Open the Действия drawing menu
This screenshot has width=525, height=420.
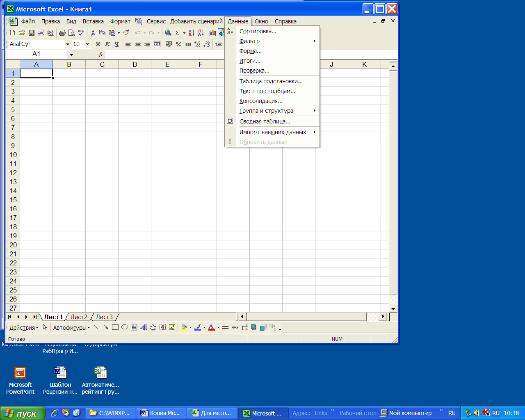point(23,327)
